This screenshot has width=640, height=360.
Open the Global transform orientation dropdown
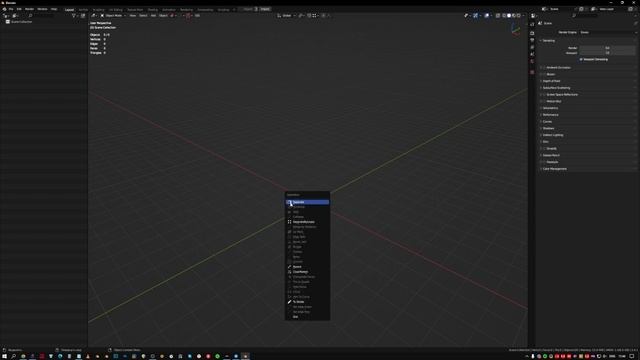[x=287, y=16]
